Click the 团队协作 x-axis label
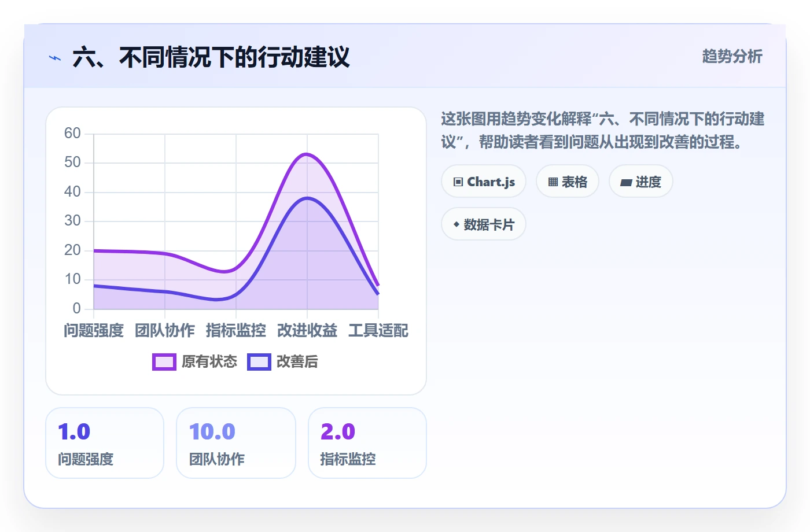810x532 pixels. tap(165, 331)
